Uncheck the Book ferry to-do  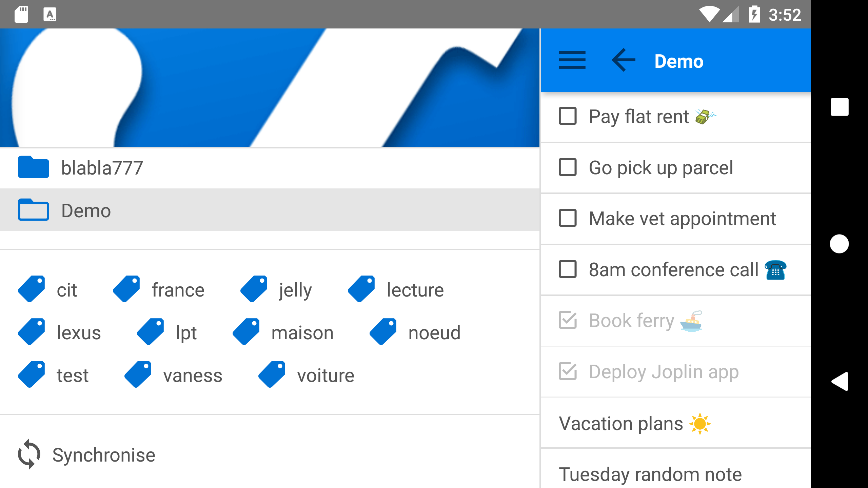[568, 320]
